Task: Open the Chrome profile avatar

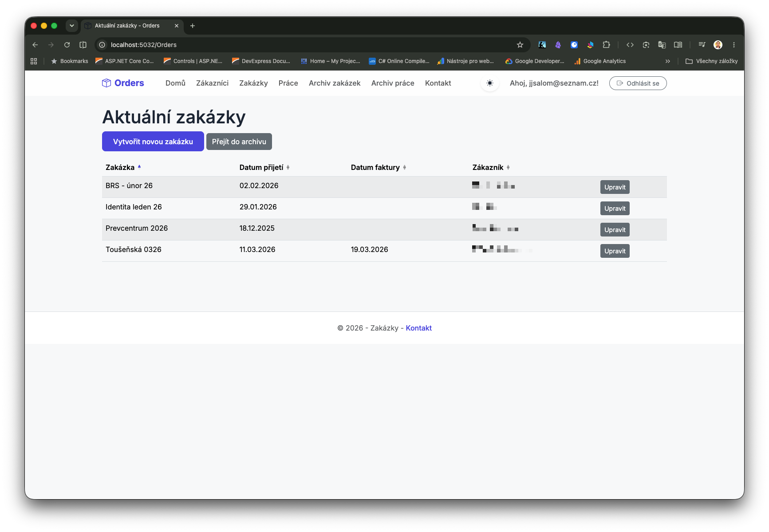Action: pyautogui.click(x=718, y=45)
